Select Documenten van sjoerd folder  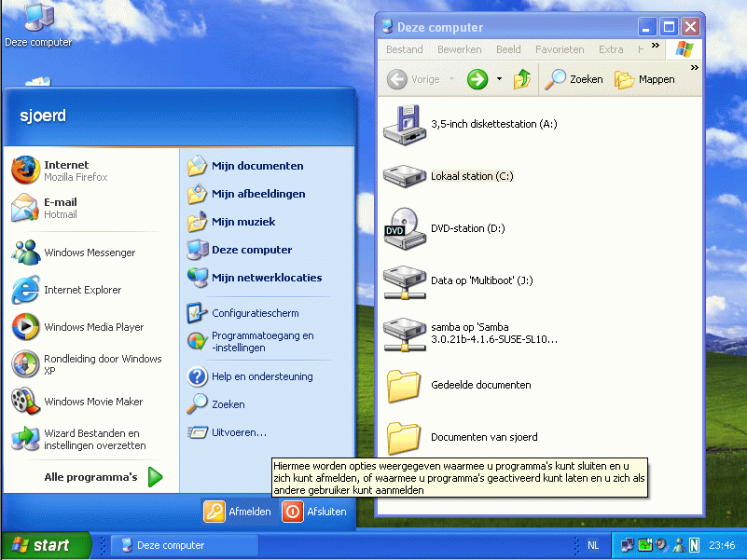[x=461, y=437]
